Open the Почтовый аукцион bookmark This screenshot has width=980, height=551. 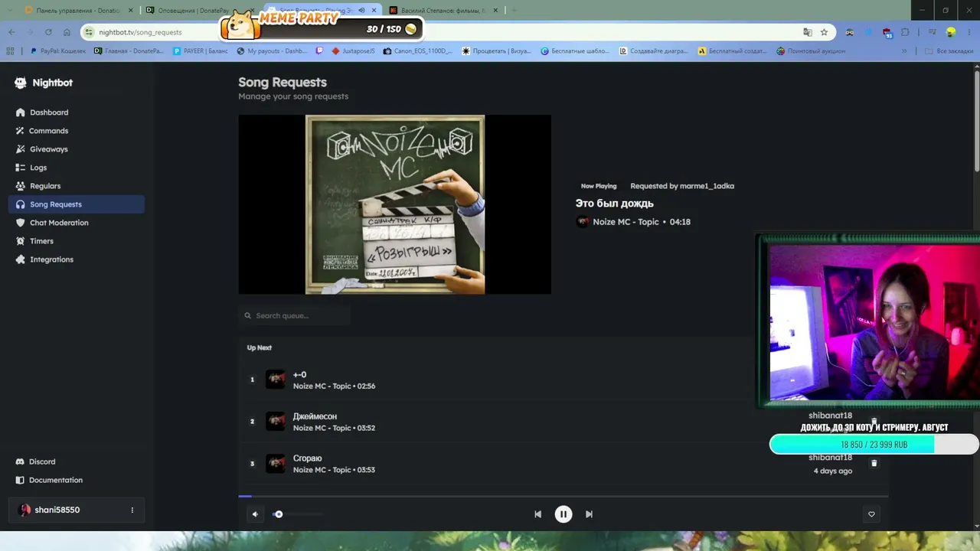click(x=811, y=51)
